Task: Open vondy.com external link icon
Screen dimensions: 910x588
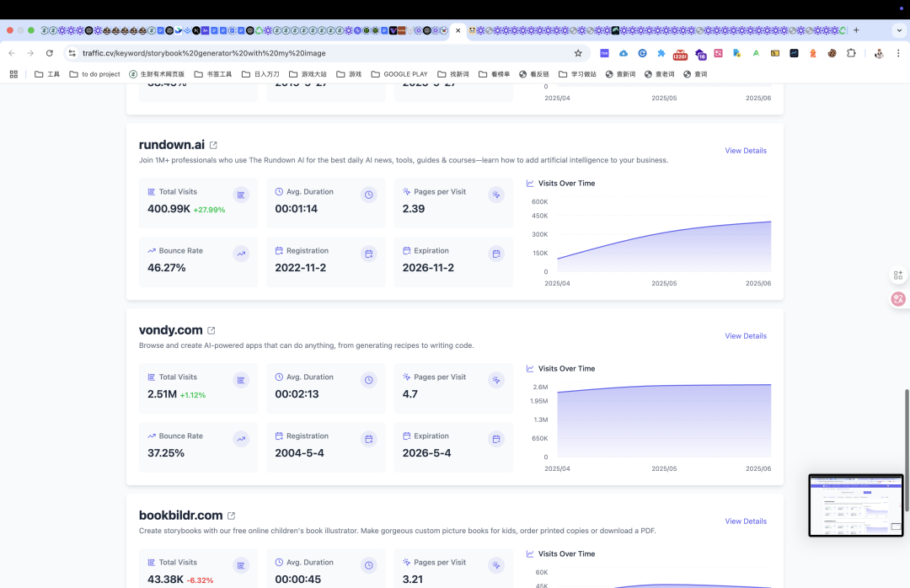Action: coord(211,330)
